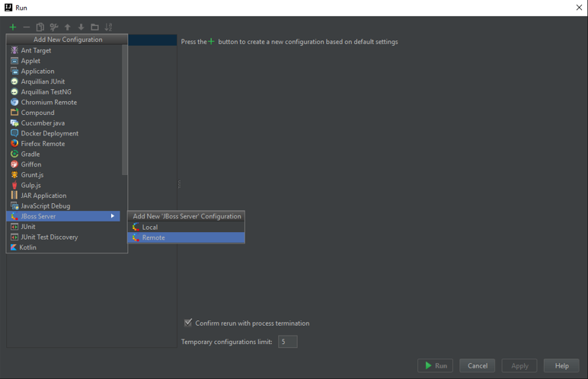The height and width of the screenshot is (379, 588).
Task: Select JUnit configuration type
Action: pos(63,227)
